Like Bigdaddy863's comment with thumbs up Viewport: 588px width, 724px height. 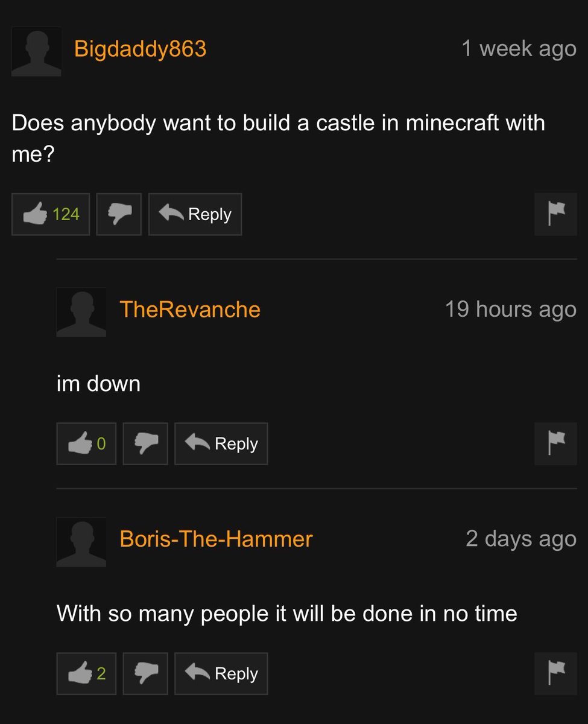pos(51,214)
